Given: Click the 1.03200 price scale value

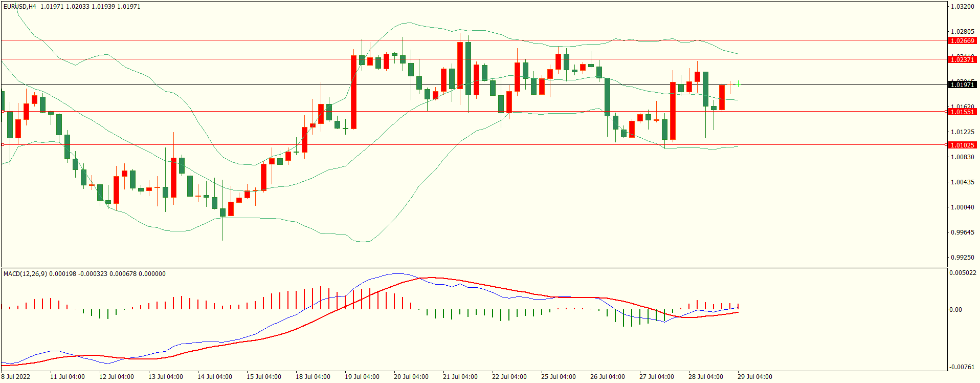Looking at the screenshot, I should tap(962, 7).
